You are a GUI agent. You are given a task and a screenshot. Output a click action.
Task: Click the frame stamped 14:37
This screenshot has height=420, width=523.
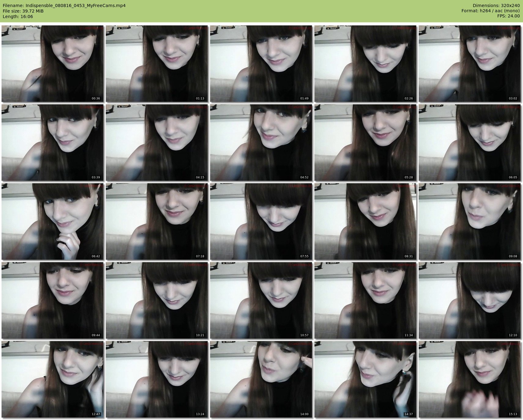click(365, 379)
